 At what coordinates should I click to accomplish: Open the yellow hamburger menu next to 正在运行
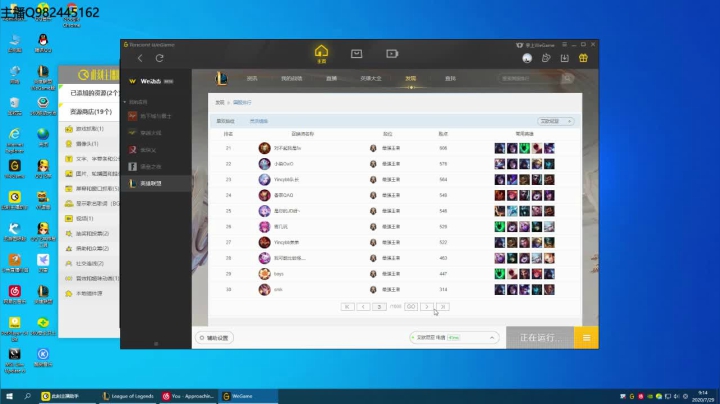(x=586, y=338)
